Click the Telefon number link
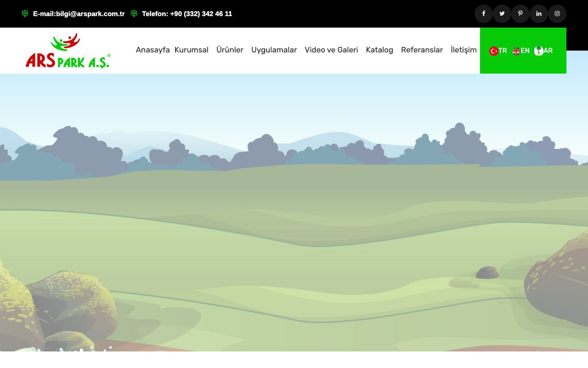The width and height of the screenshot is (588, 368). pyautogui.click(x=187, y=14)
